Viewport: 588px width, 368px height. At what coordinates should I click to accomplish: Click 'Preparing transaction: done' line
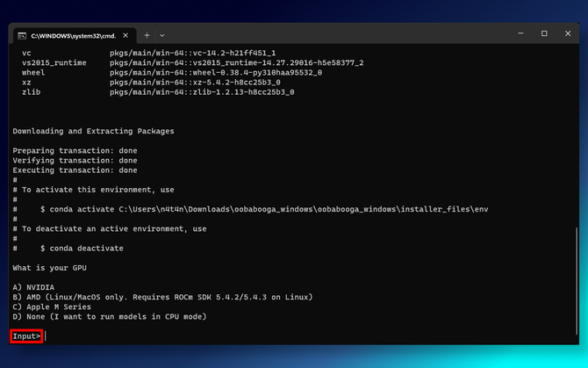[x=75, y=151]
